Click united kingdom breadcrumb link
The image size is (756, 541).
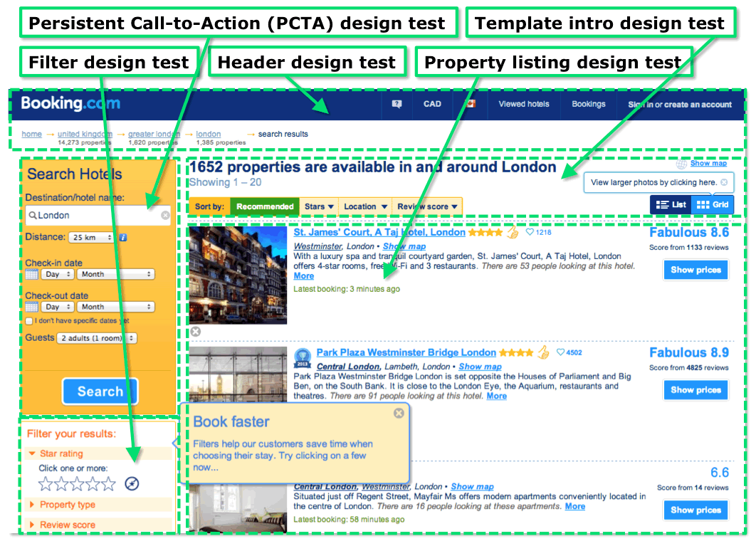(x=85, y=134)
